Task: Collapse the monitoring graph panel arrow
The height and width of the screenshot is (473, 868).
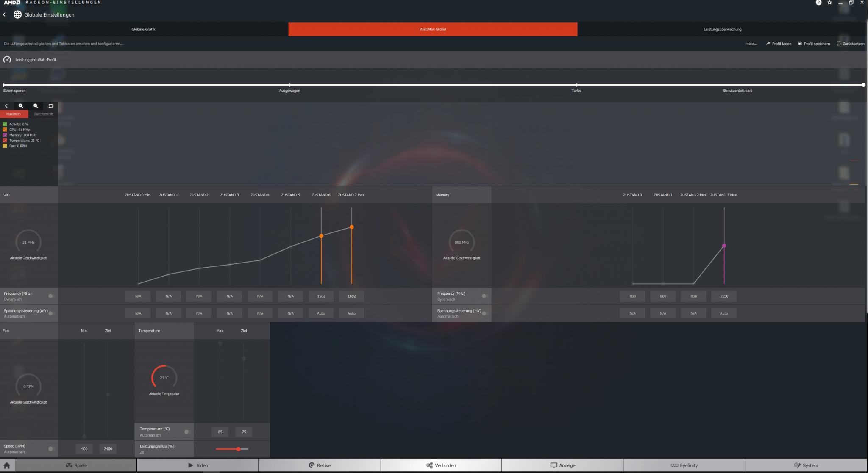Action: [x=6, y=106]
